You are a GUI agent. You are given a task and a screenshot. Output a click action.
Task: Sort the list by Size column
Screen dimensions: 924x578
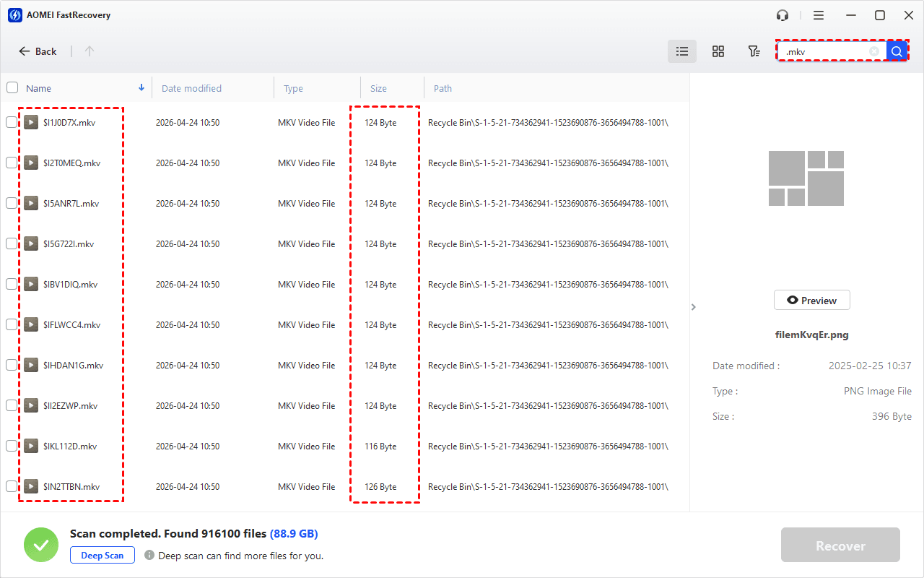(x=378, y=88)
